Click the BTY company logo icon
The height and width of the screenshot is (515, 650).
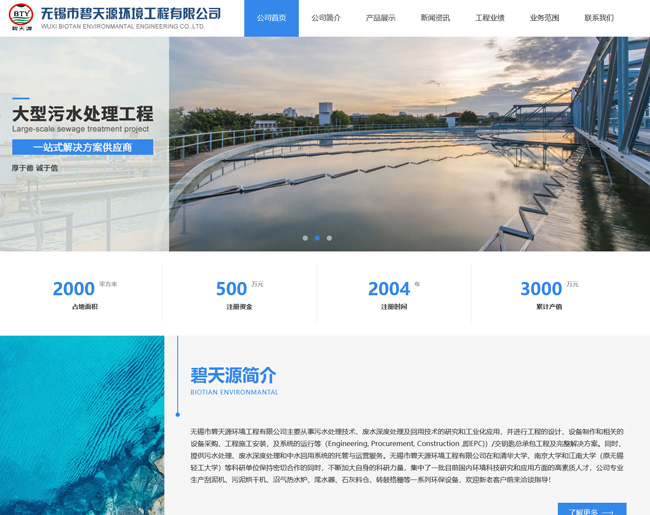(20, 17)
